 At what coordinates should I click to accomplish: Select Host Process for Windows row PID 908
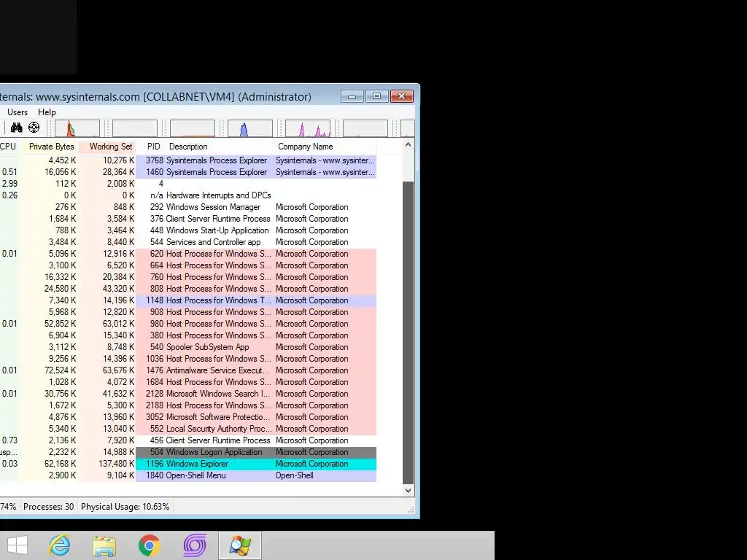click(x=188, y=312)
